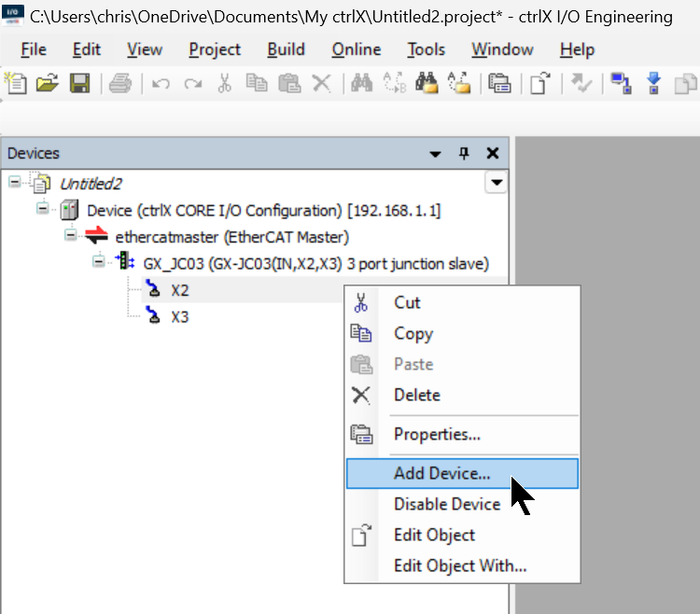The width and height of the screenshot is (700, 614).
Task: Select the Untitled2 project root
Action: coord(91,184)
